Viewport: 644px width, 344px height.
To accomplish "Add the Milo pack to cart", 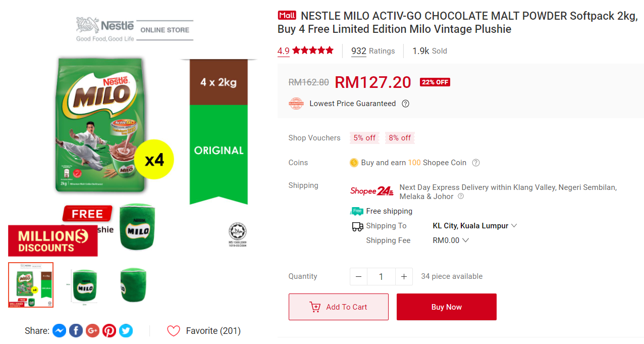I will 338,307.
